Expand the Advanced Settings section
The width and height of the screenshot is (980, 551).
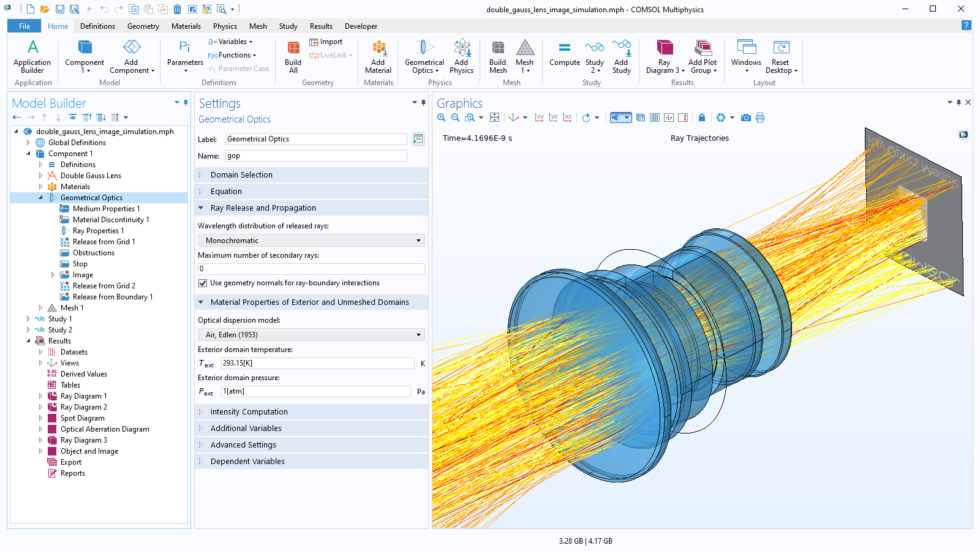(311, 445)
